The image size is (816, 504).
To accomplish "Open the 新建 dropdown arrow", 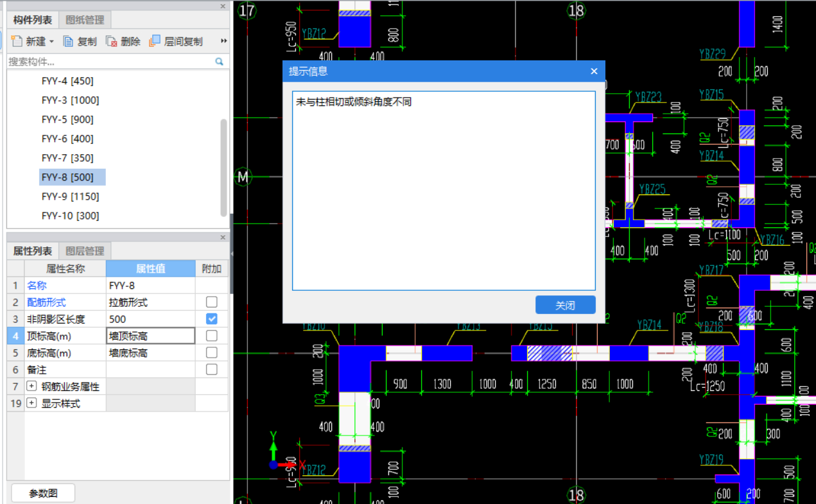I will pos(51,42).
